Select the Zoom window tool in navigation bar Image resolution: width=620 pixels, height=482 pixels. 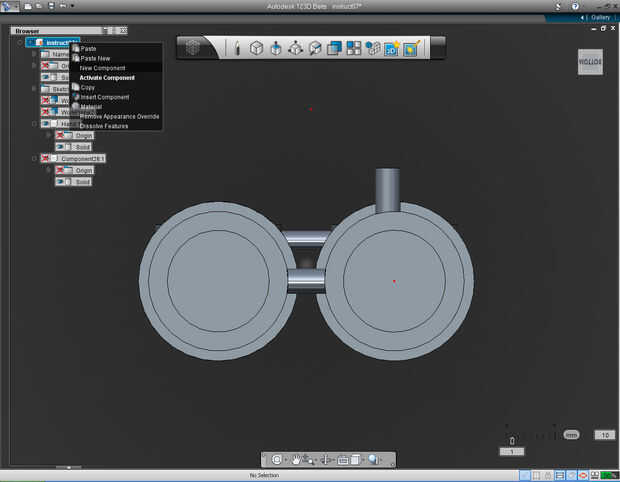[x=308, y=460]
